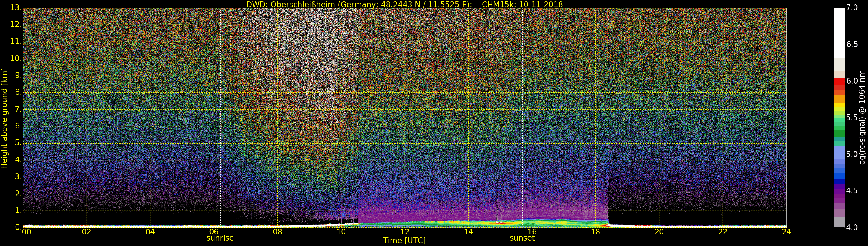Viewport: 868px width, 246px height.
Task: Click the y-axis tick label '11.'
Action: point(16,41)
